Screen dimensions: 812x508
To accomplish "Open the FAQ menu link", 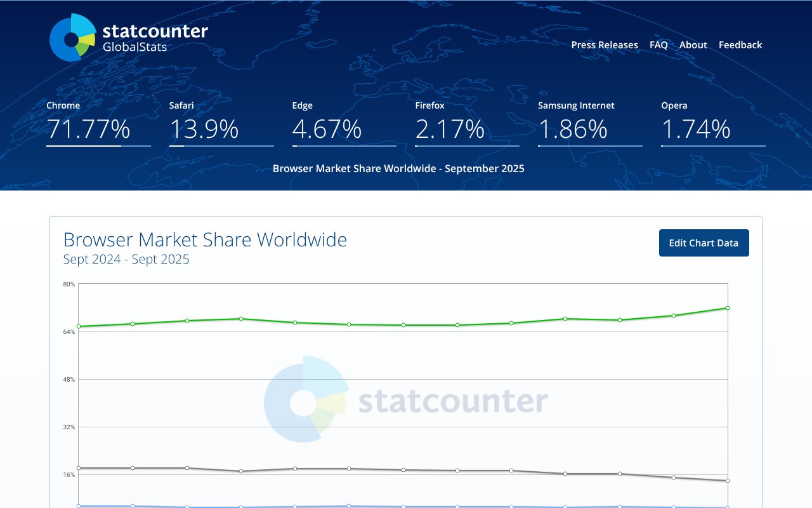I will [x=658, y=45].
